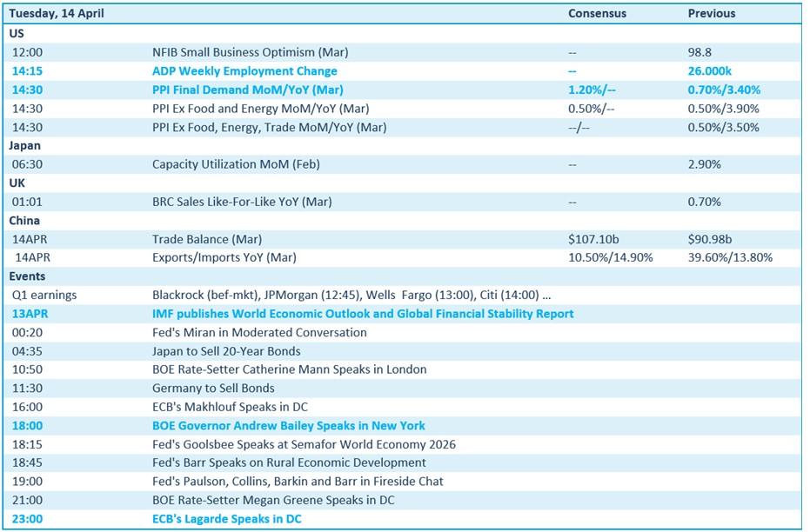This screenshot has height=532, width=810.
Task: Select the 'Previous' column header
Action: tap(711, 13)
